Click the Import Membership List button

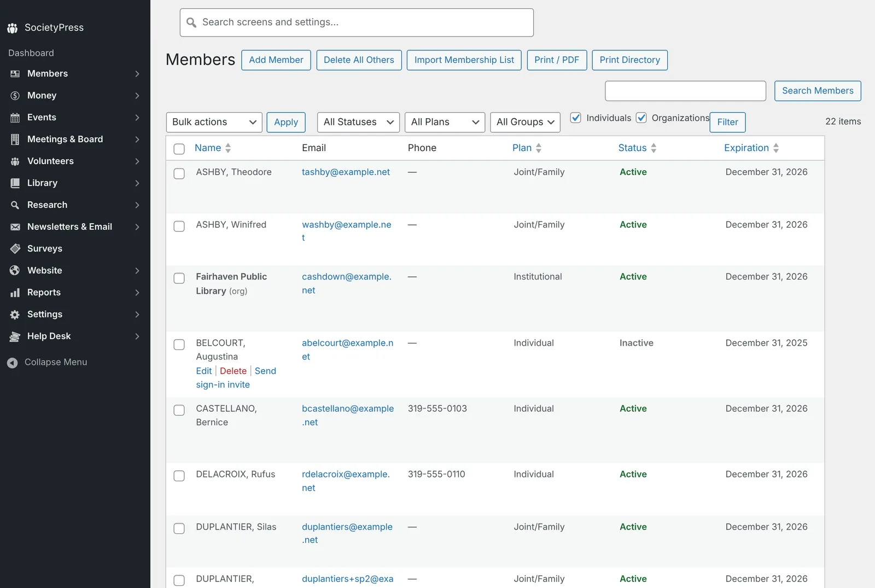(464, 60)
